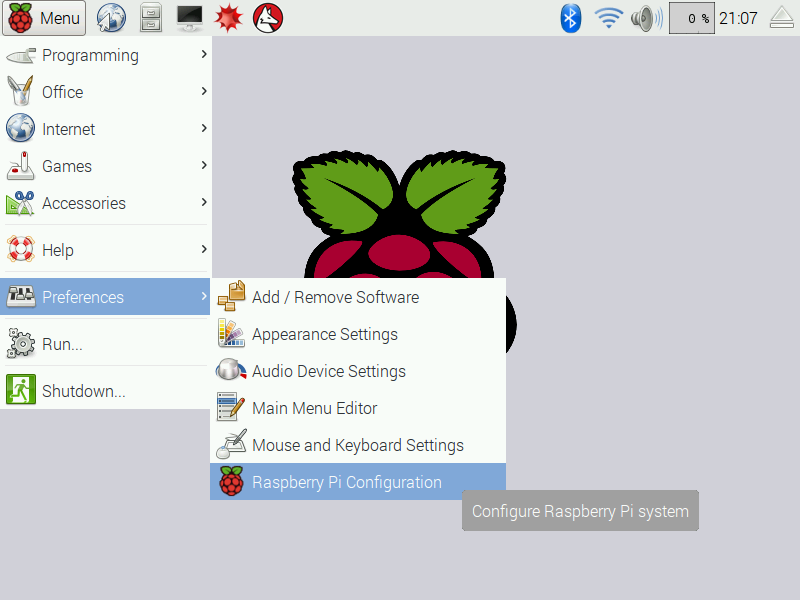The image size is (800, 600).
Task: Open Mouse and Keyboard Settings
Action: point(358,445)
